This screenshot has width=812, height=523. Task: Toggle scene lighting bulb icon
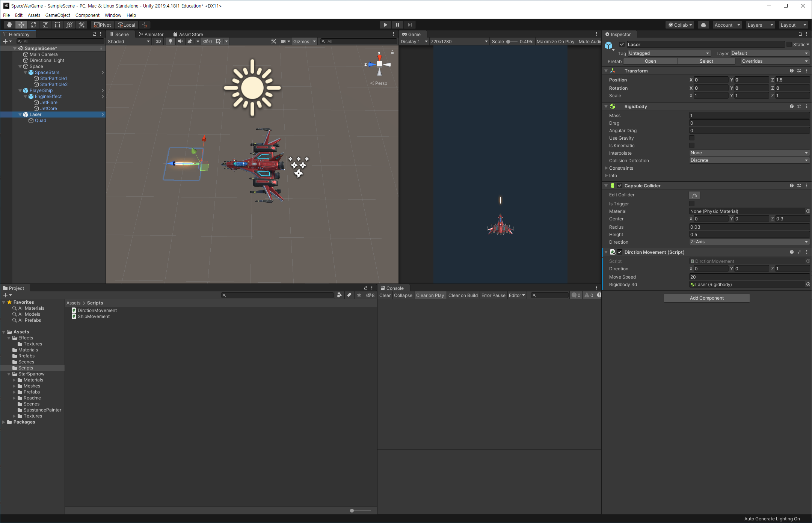[x=171, y=41]
